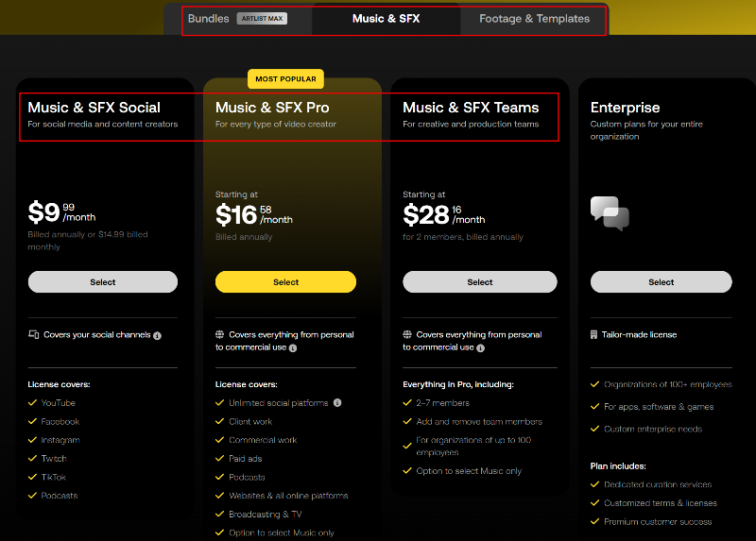Image resolution: width=756 pixels, height=541 pixels.
Task: Click the Client work item
Action: point(250,421)
